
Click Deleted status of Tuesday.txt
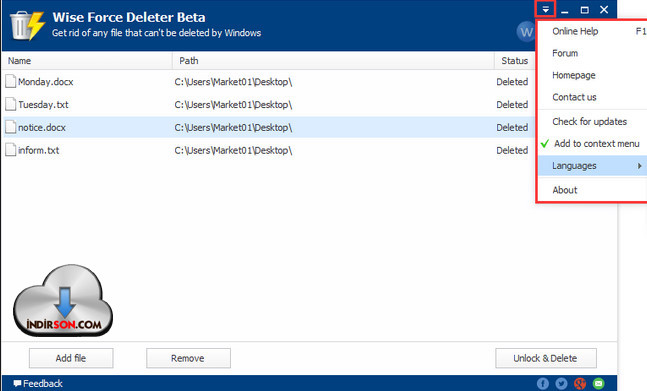[512, 105]
